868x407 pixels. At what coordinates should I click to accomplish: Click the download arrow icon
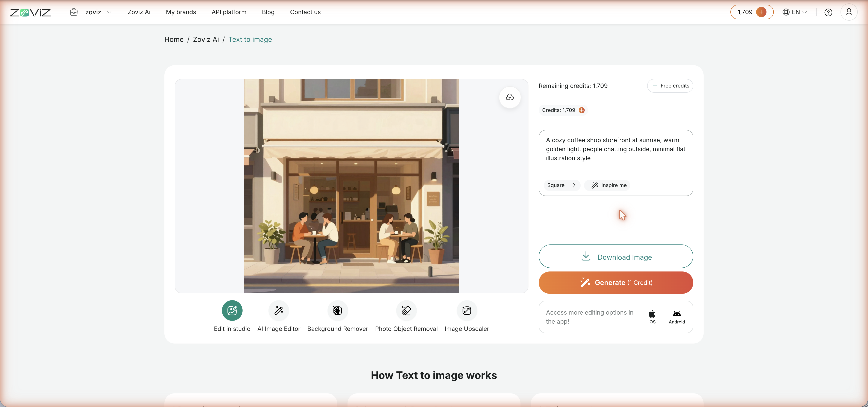pos(586,256)
